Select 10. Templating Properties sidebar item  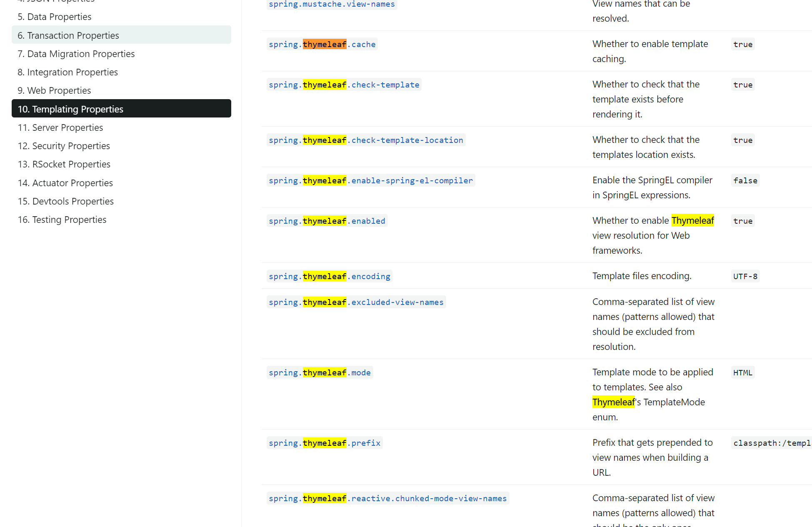[121, 109]
